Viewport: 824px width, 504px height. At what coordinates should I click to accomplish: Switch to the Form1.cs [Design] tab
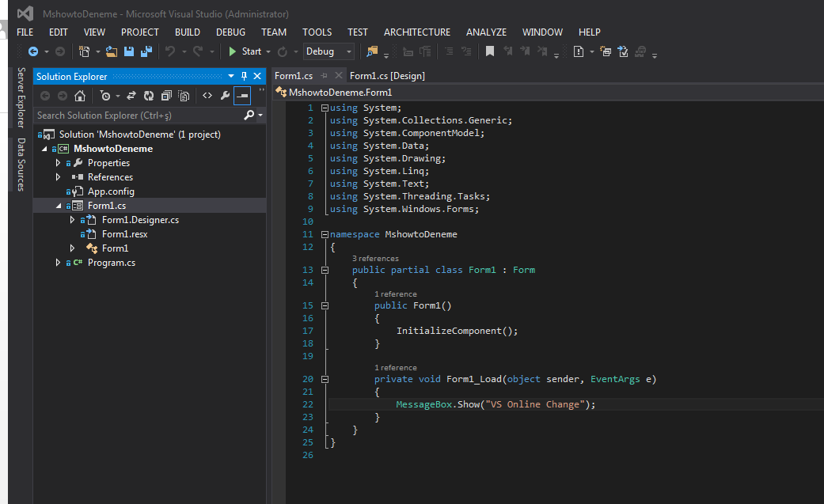click(387, 76)
